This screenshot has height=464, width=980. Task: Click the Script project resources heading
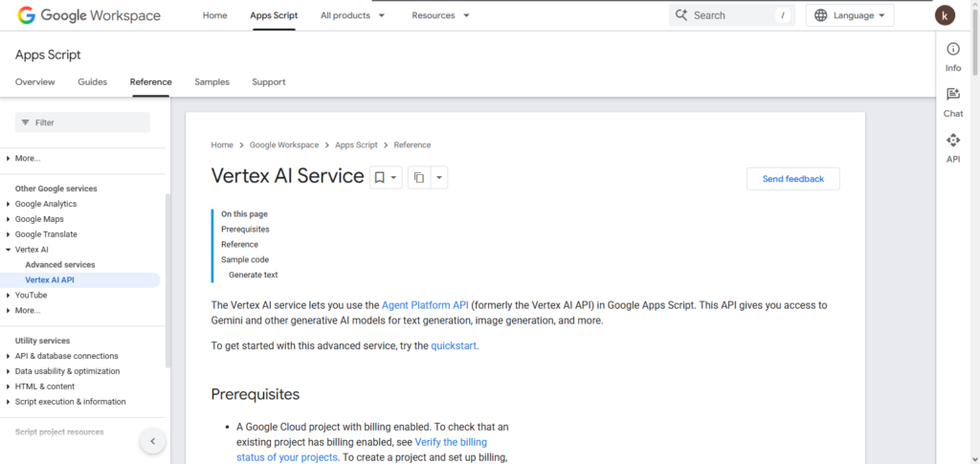coord(59,432)
